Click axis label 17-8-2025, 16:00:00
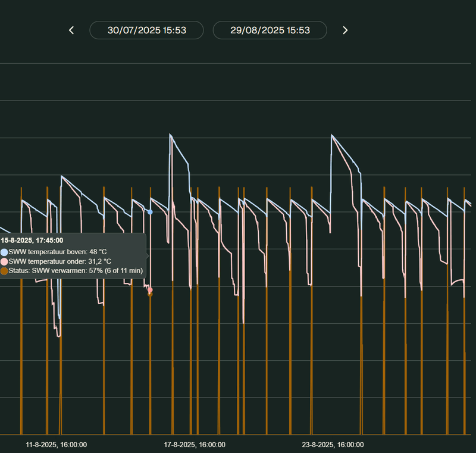Viewport: 476px width, 453px height. (195, 445)
